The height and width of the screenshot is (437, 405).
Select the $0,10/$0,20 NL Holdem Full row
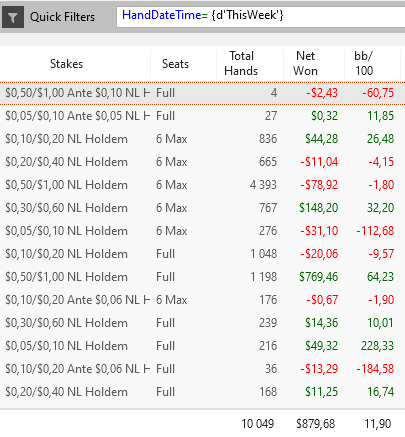coord(202,254)
